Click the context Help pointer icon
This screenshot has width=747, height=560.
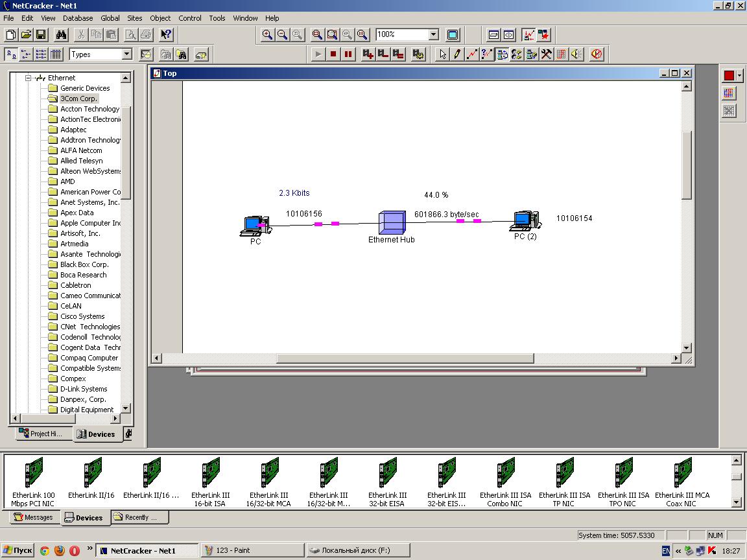tap(165, 35)
